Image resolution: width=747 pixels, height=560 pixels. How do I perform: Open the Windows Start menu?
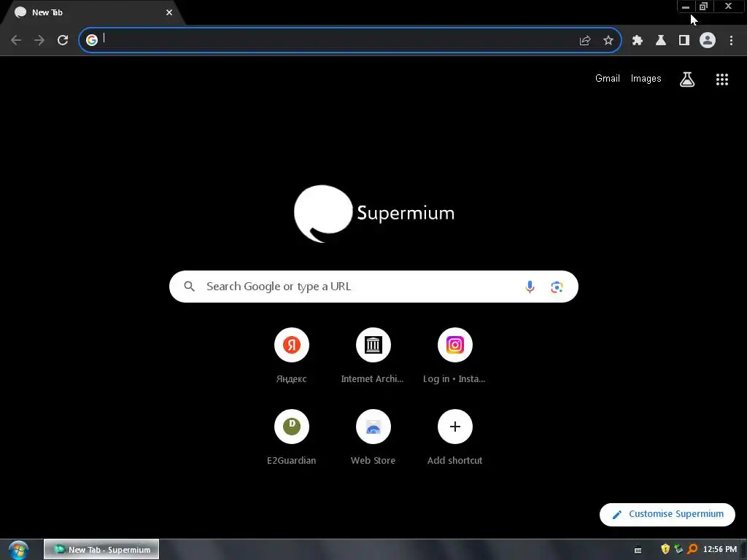18,550
